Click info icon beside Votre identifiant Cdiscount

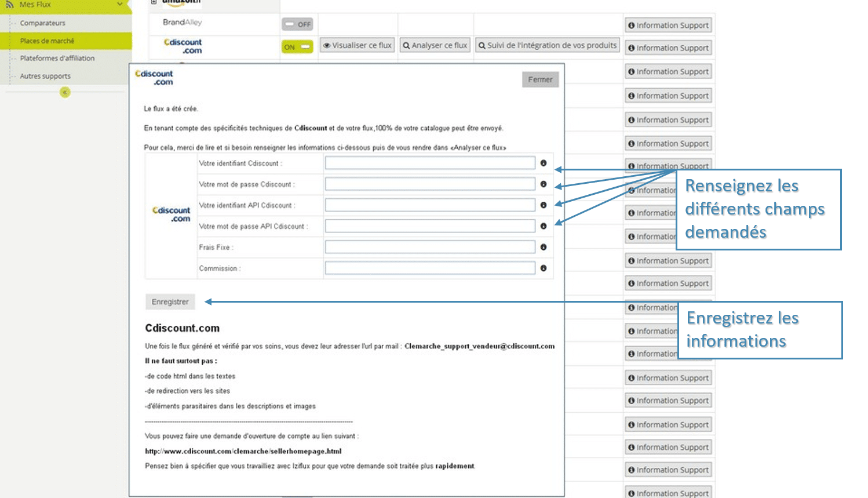544,163
